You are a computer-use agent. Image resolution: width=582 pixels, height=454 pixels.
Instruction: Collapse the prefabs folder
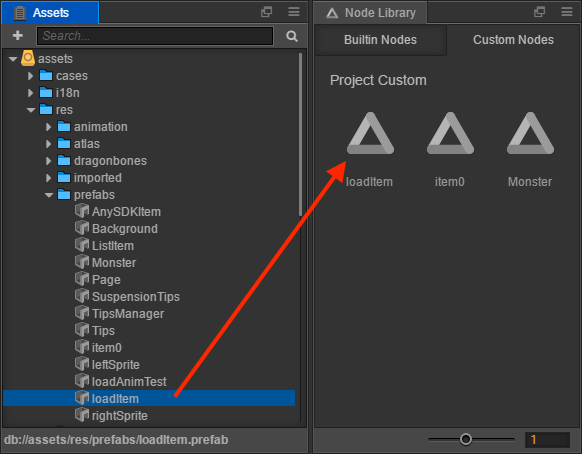(49, 195)
